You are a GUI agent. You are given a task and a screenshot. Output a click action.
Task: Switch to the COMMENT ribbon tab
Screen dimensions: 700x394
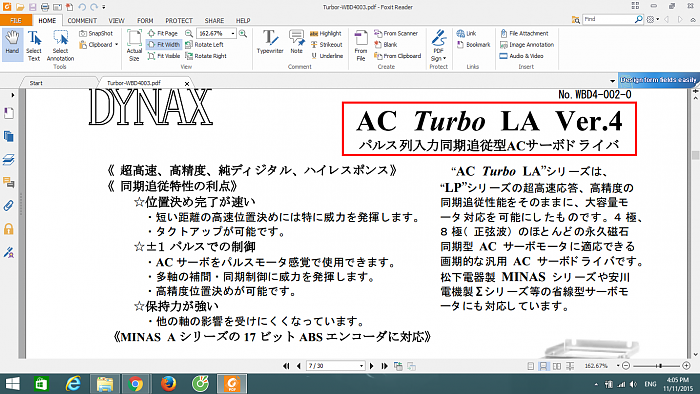tap(82, 21)
